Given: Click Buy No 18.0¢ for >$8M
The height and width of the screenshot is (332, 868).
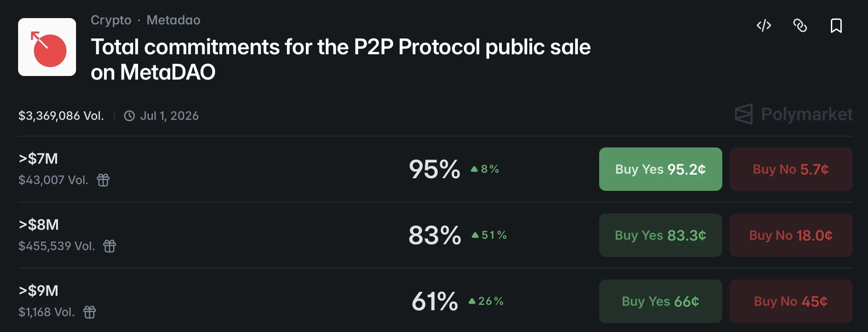Looking at the screenshot, I should click(x=790, y=235).
